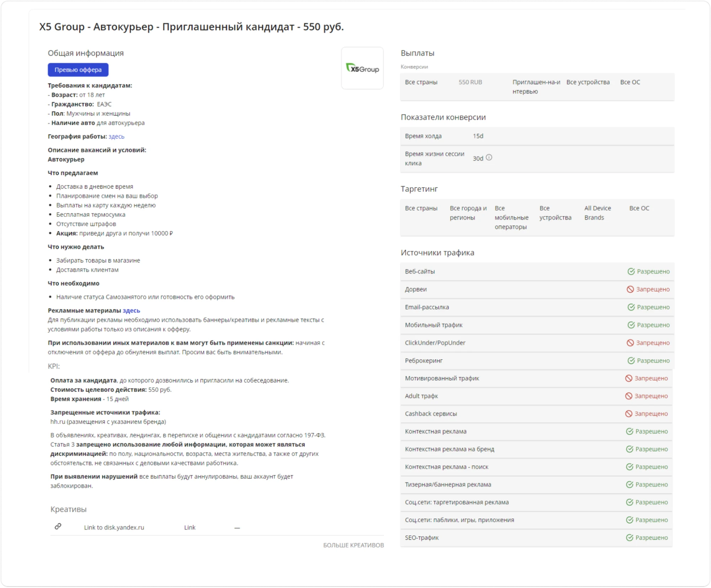
Task: Click the KPI: section label
Action: point(54,366)
